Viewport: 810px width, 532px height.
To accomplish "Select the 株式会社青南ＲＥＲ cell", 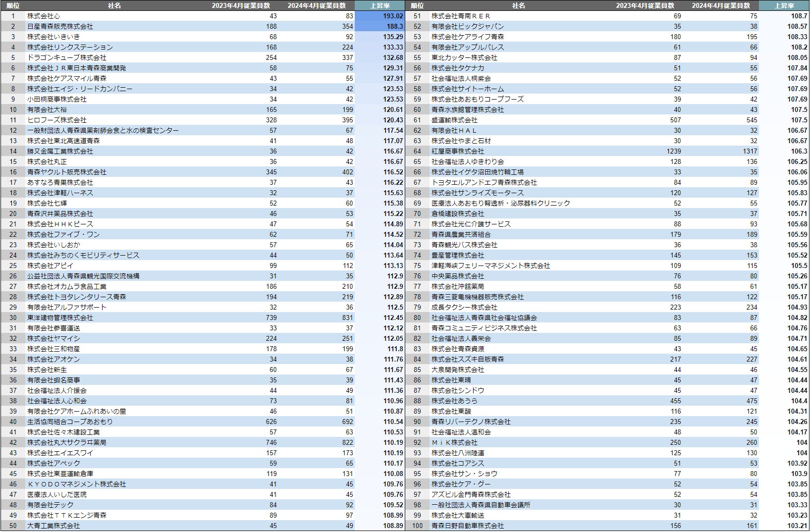I will coord(461,16).
